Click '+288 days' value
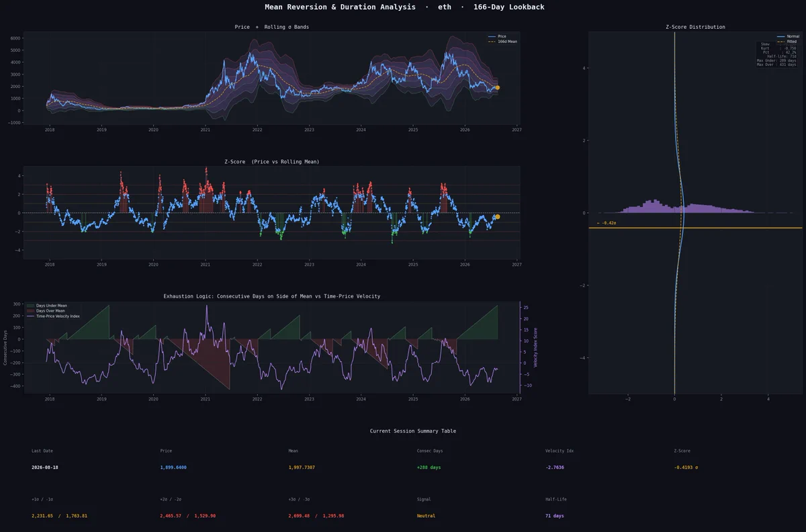806x532 pixels. point(429,467)
